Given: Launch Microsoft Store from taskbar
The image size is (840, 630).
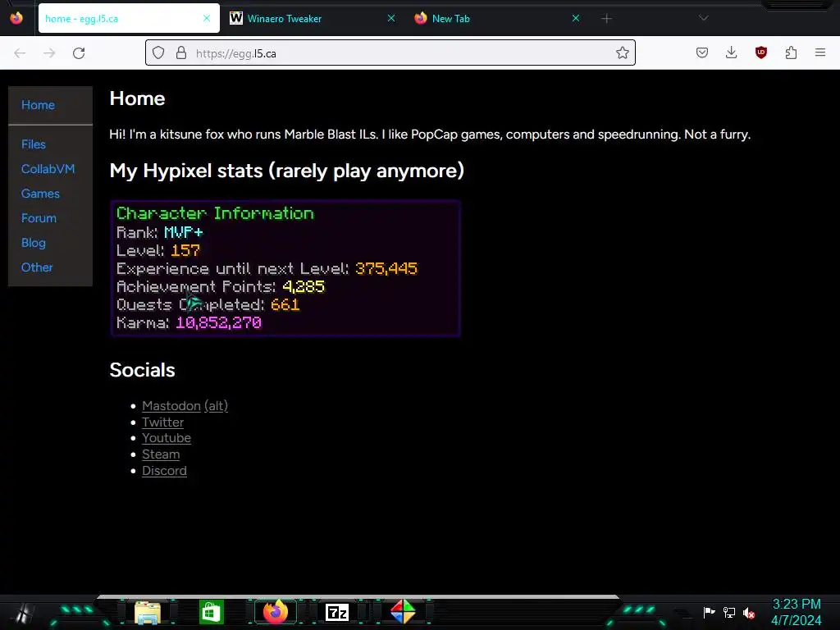Looking at the screenshot, I should tap(211, 612).
